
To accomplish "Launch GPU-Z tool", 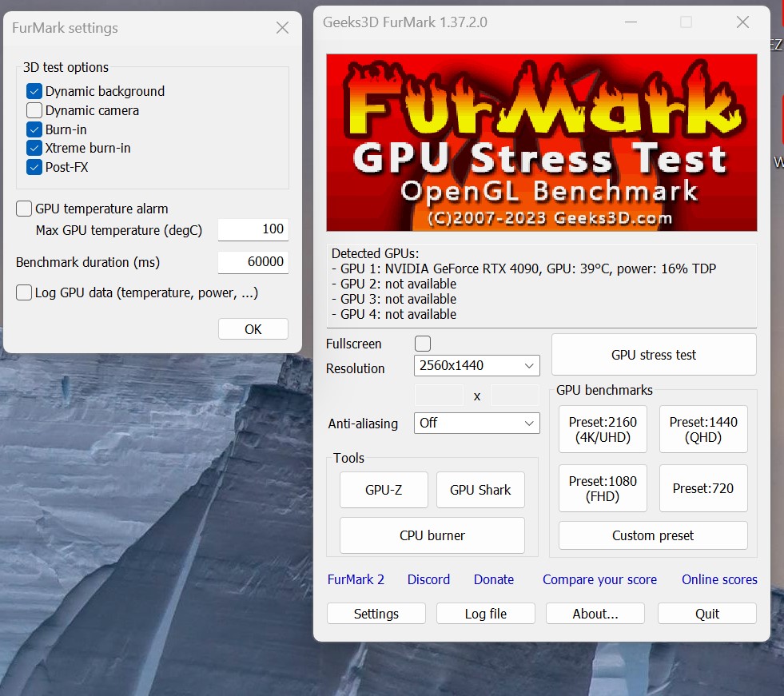I will pos(384,490).
